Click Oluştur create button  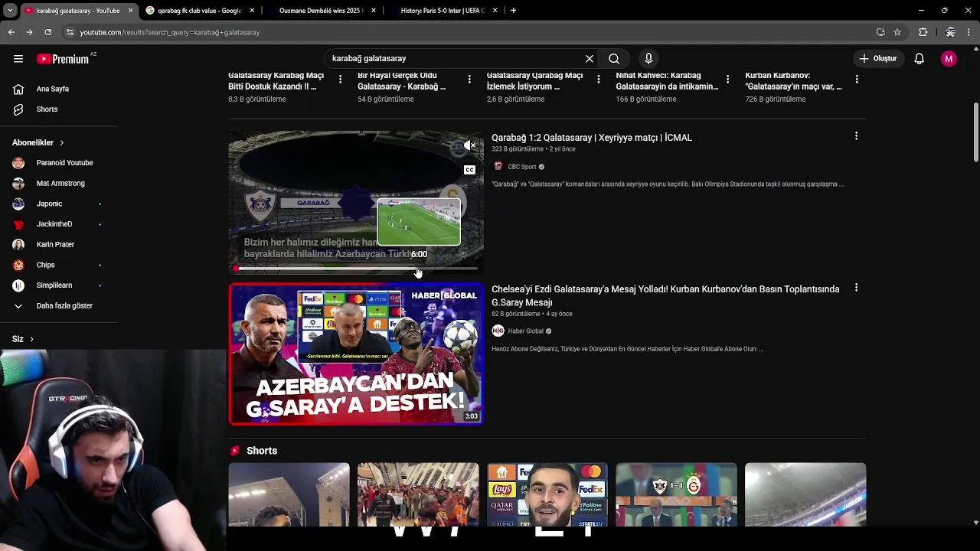click(877, 59)
